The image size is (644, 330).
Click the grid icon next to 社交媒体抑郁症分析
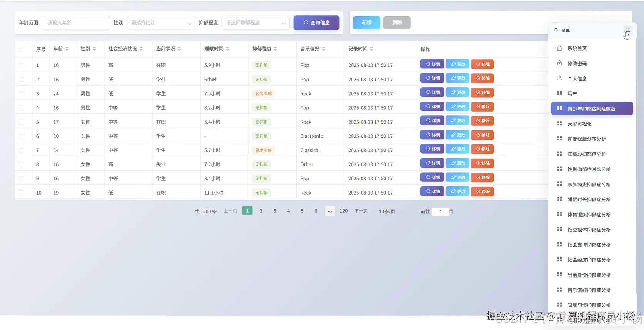[559, 229]
